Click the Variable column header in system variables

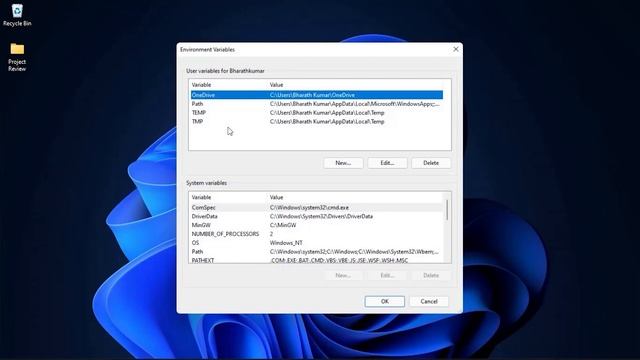[x=201, y=197]
